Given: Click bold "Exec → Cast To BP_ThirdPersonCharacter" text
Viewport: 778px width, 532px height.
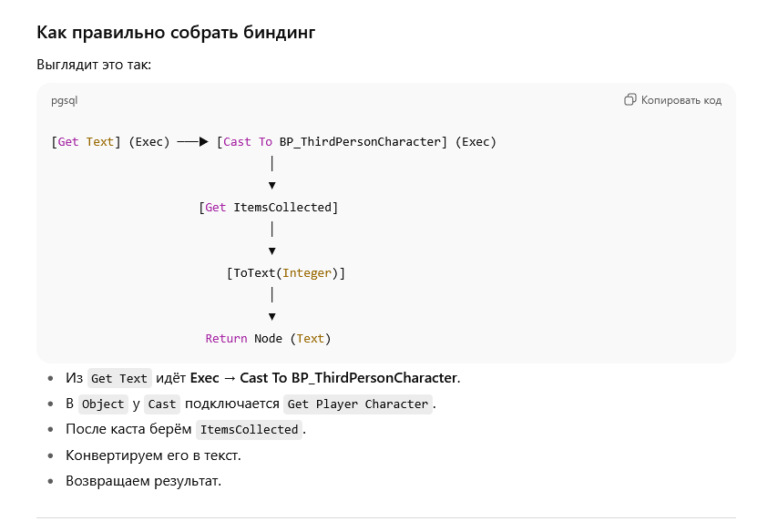Looking at the screenshot, I should click(323, 378).
